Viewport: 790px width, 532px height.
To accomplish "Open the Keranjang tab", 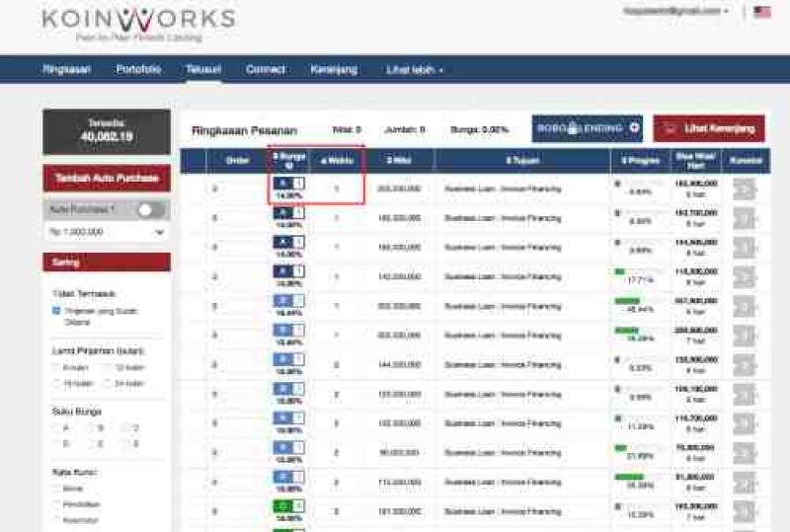I will [334, 69].
